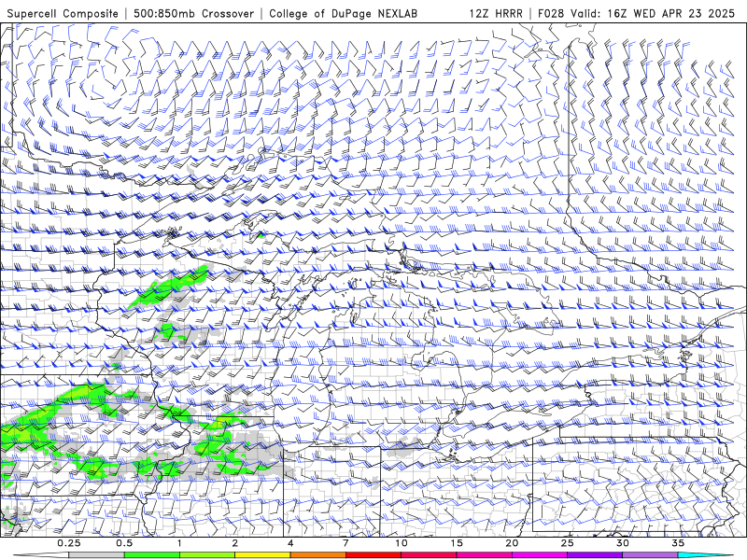
Task: Select the purple 25–30 color bar segment
Action: 595,555
